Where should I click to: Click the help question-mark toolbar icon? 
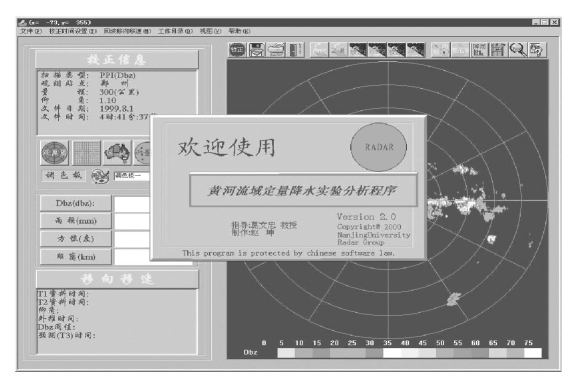click(x=537, y=50)
